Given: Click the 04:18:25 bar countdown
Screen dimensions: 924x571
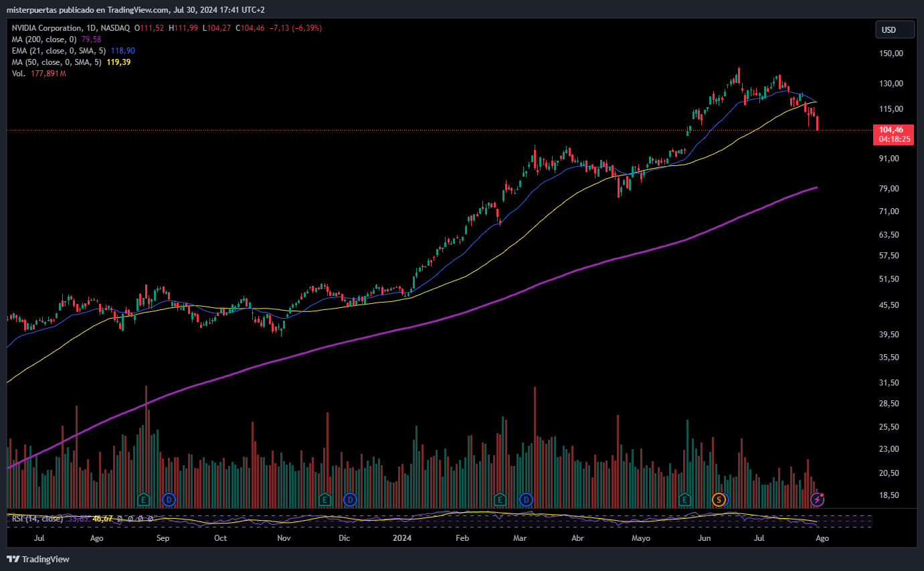Looking at the screenshot, I should pos(895,139).
